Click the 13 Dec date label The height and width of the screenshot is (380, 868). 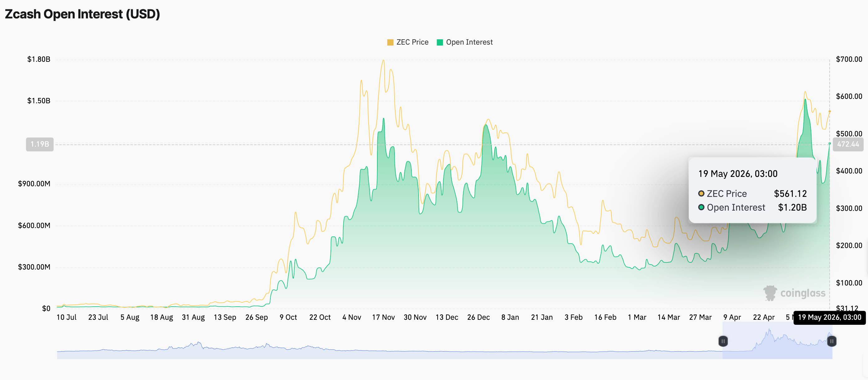coord(446,317)
